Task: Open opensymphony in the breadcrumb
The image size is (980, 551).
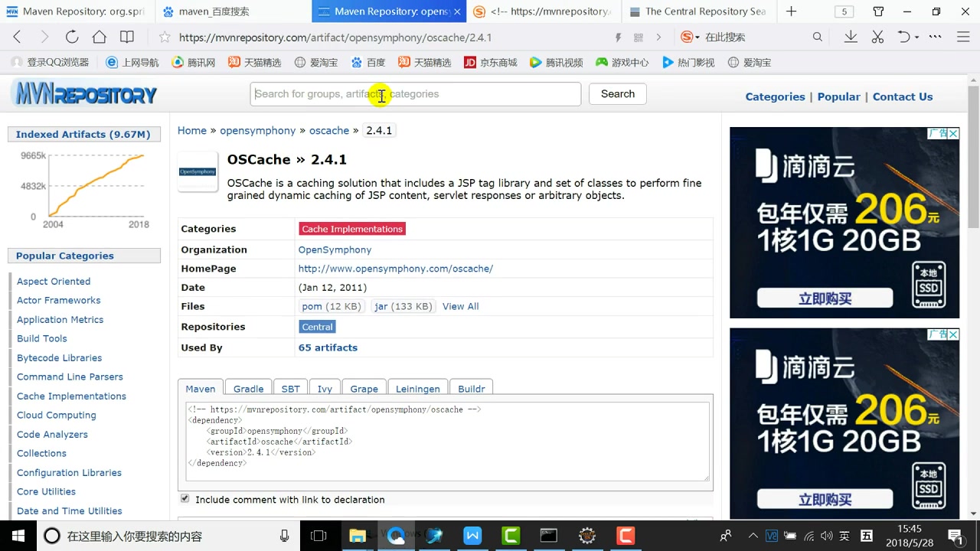Action: [x=257, y=131]
